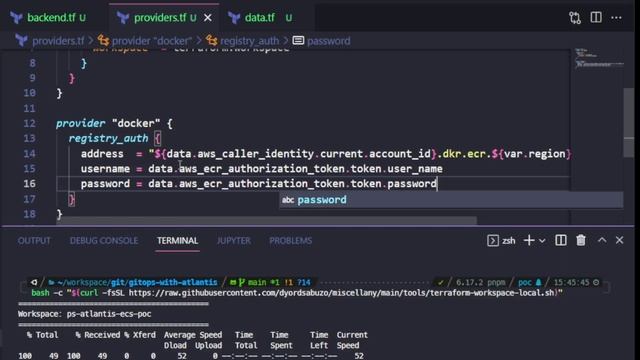Screen dimensions: 640x360
Task: Click registry_auth breadcrumb segment
Action: tap(249, 41)
